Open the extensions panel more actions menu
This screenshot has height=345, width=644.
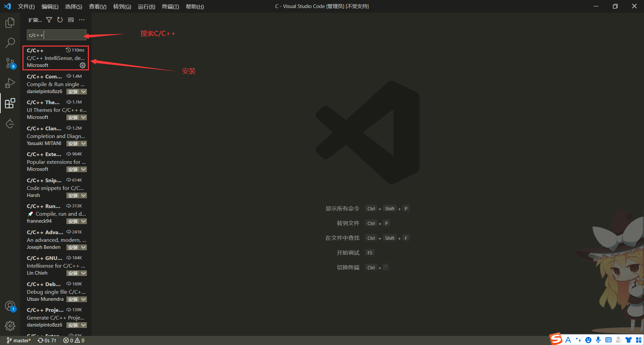[82, 20]
